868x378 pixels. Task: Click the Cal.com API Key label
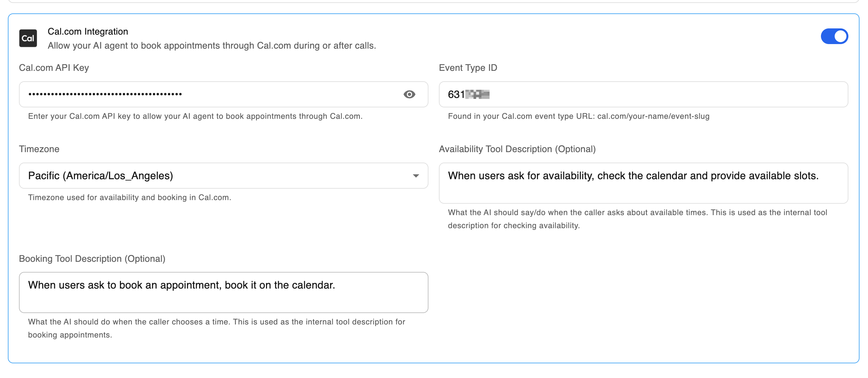tap(54, 68)
